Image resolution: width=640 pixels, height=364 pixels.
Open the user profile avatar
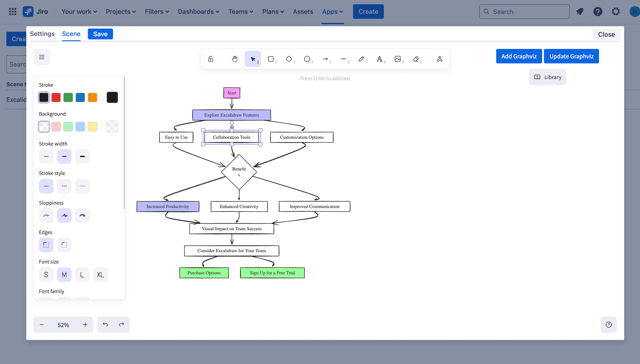tap(635, 12)
